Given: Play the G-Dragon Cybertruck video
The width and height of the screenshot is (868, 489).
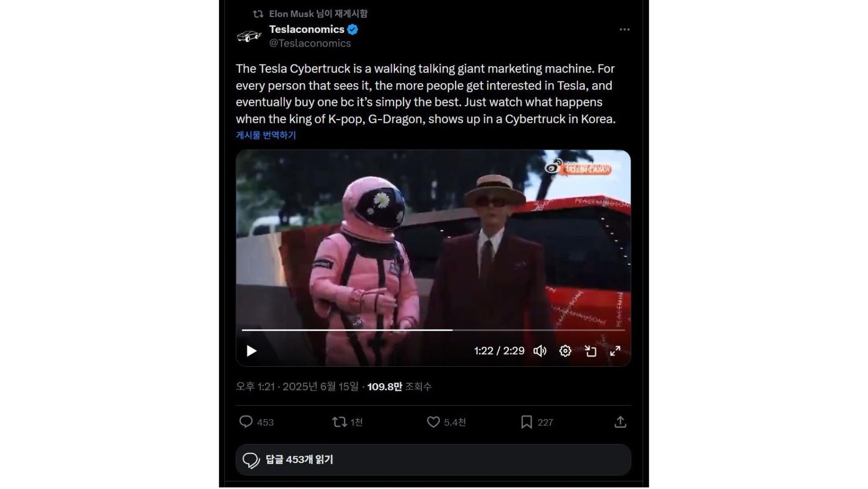Looking at the screenshot, I should 251,351.
